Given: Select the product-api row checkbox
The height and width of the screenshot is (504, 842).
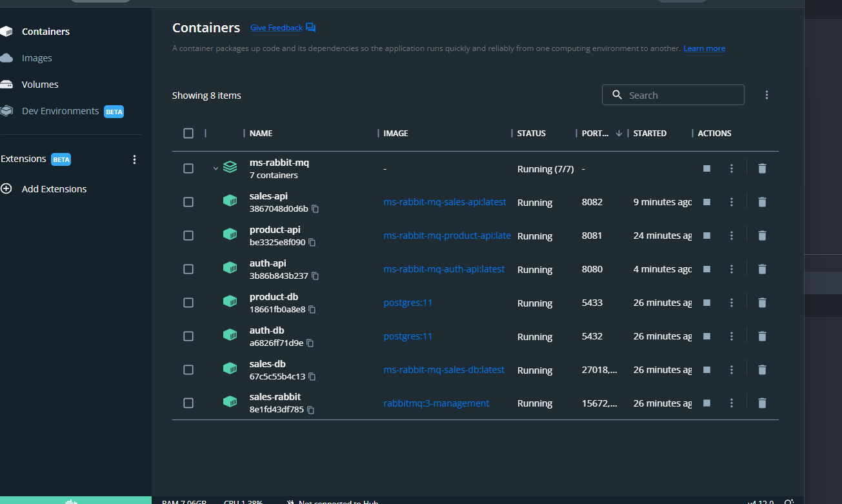Looking at the screenshot, I should pos(188,236).
